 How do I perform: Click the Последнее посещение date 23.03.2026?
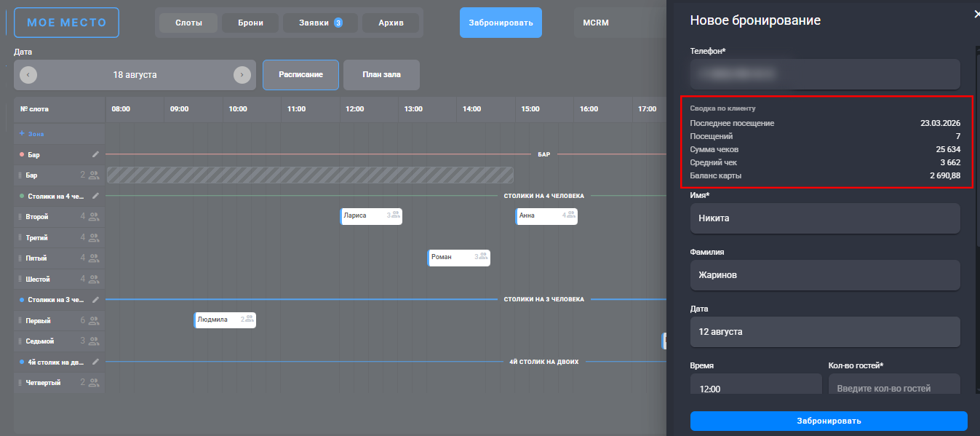tap(941, 123)
